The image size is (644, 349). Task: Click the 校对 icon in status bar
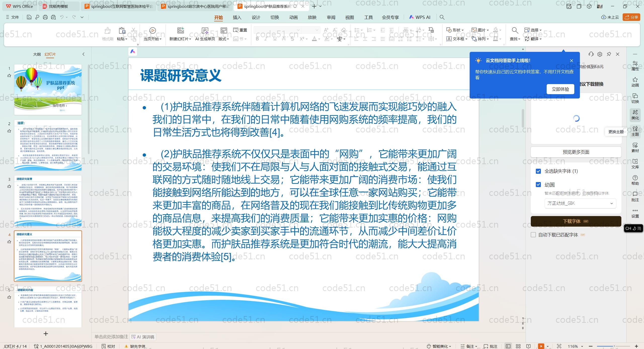click(x=108, y=346)
